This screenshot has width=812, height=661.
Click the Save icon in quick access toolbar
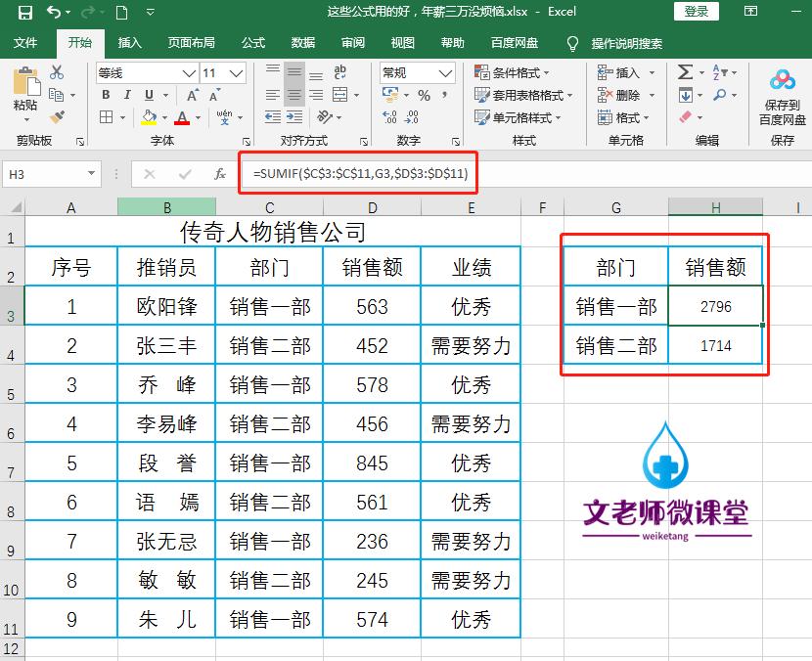click(23, 12)
